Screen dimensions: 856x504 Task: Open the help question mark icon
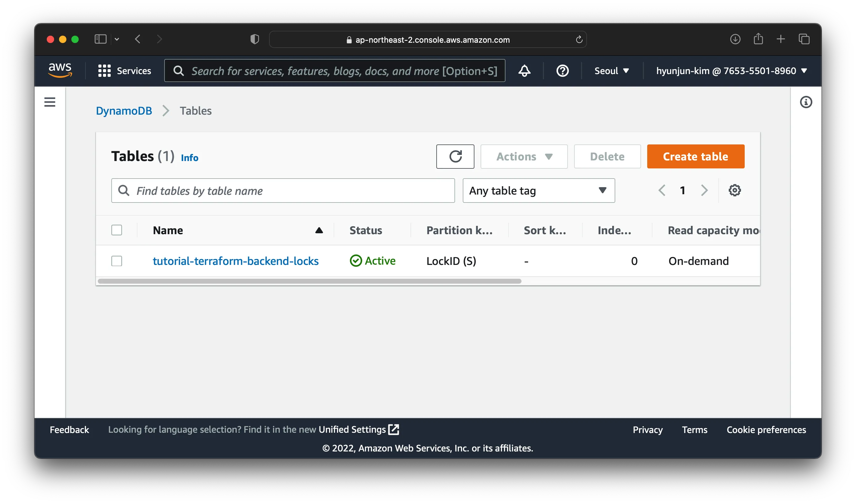[562, 71]
